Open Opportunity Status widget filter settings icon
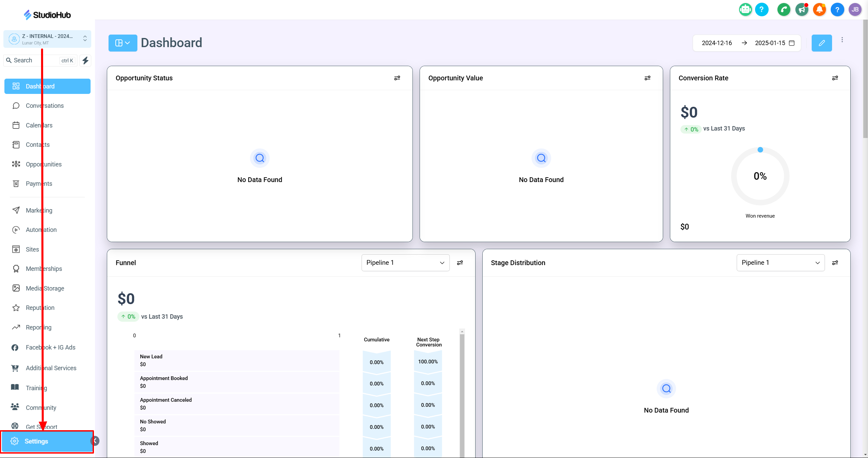868x458 pixels. point(397,78)
